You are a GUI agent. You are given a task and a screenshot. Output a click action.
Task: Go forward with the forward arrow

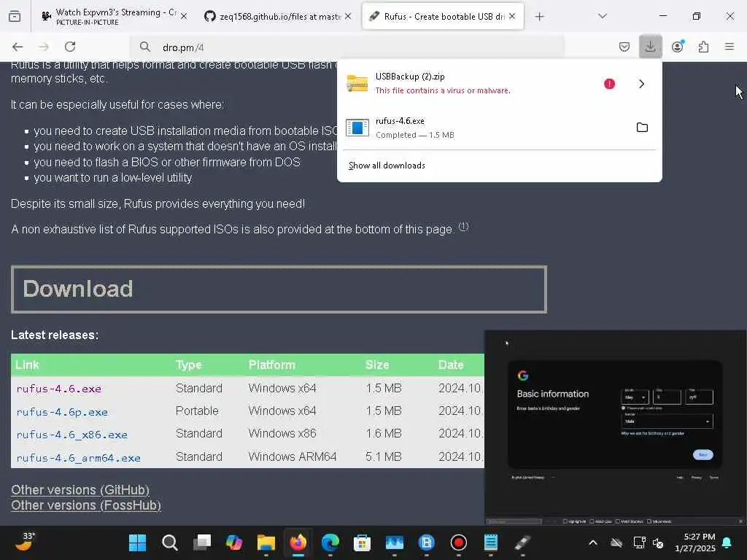[x=44, y=47]
